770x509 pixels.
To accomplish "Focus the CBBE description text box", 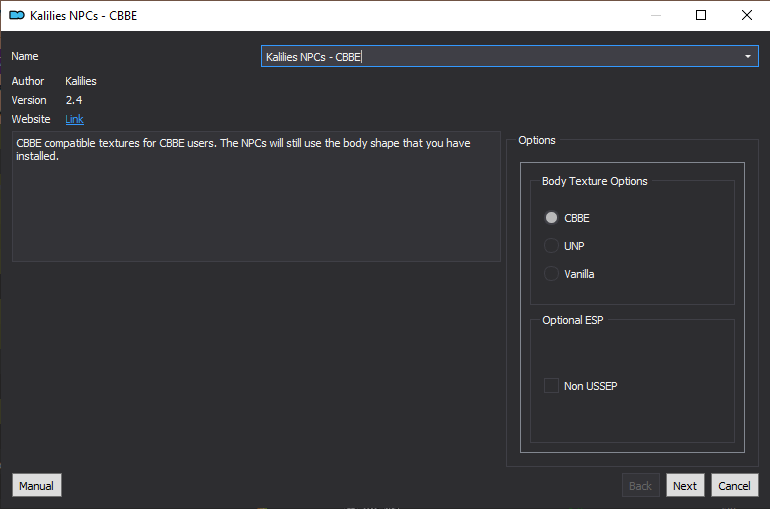I will 256,196.
